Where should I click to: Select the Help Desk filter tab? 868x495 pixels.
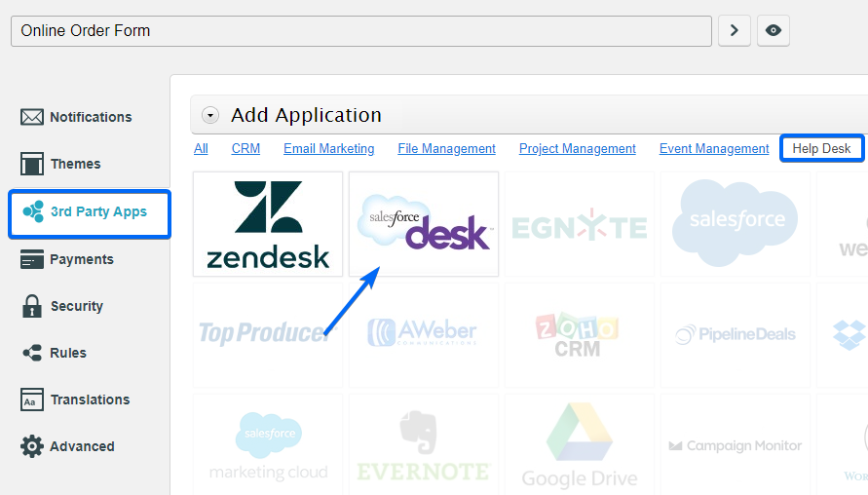coord(821,148)
